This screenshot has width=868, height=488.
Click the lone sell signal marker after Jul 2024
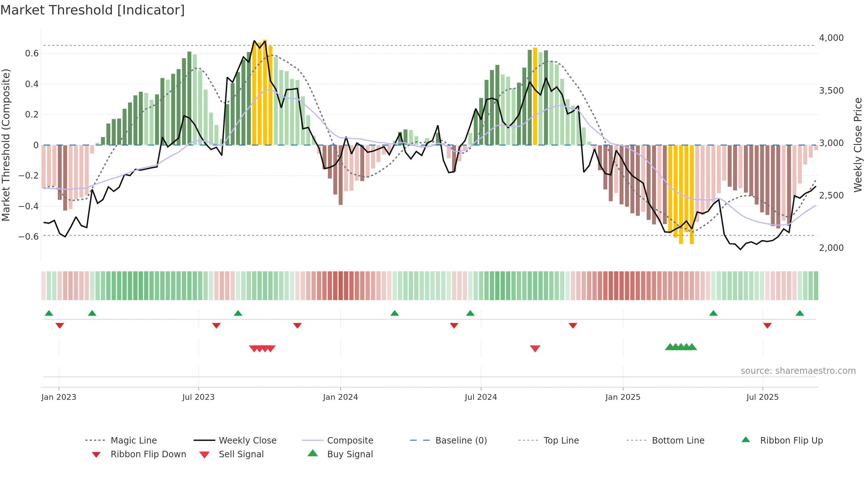click(535, 348)
